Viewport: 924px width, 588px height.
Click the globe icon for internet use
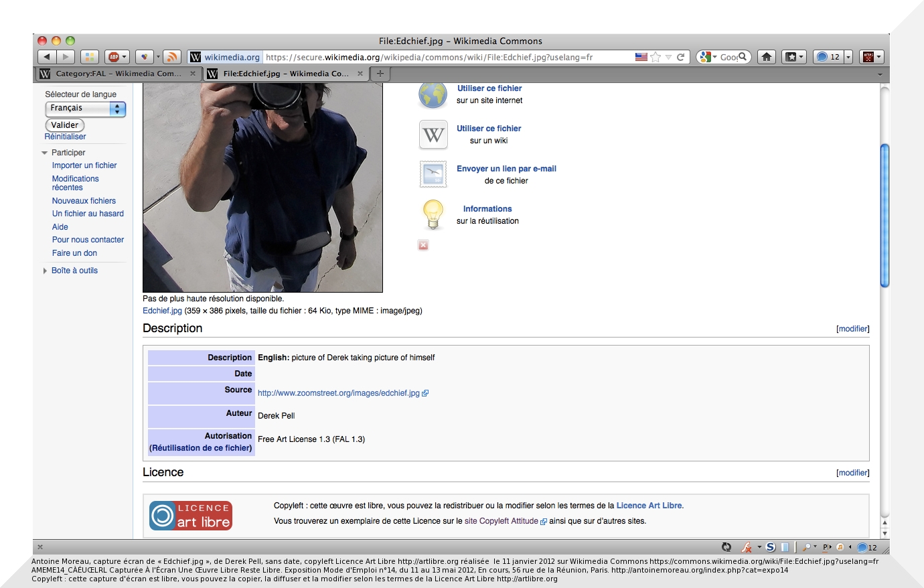coord(433,95)
